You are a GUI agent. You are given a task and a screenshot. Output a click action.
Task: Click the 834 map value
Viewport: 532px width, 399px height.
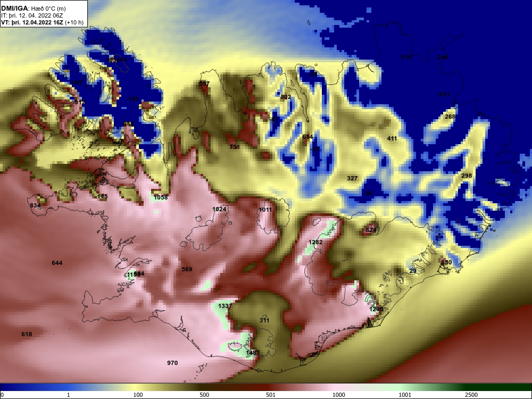35,205
